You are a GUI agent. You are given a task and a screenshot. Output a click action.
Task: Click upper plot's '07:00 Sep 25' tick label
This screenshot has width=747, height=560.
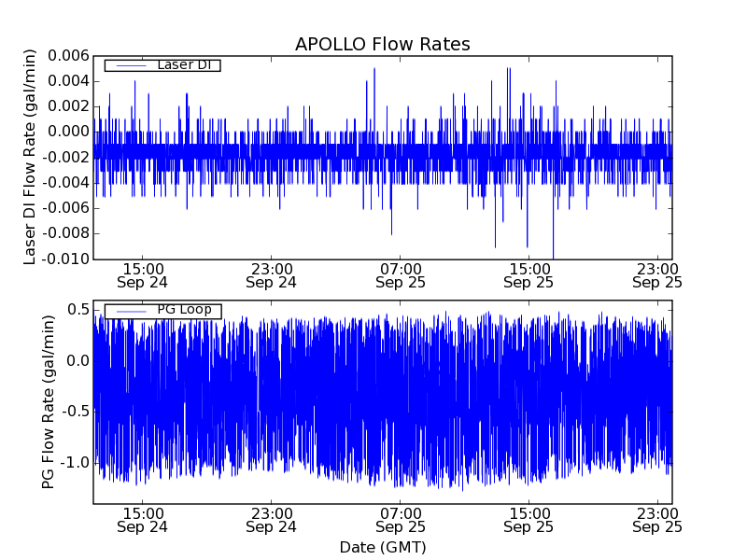point(401,273)
